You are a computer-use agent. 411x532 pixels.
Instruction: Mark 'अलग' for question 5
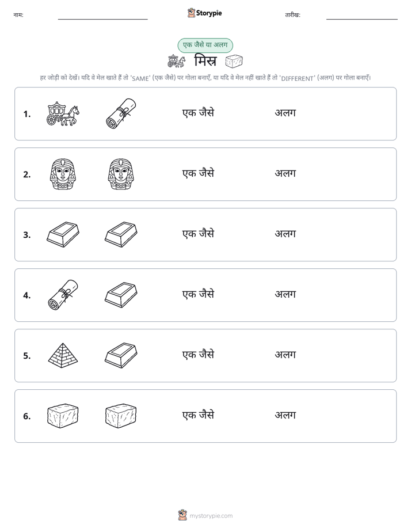tap(285, 355)
